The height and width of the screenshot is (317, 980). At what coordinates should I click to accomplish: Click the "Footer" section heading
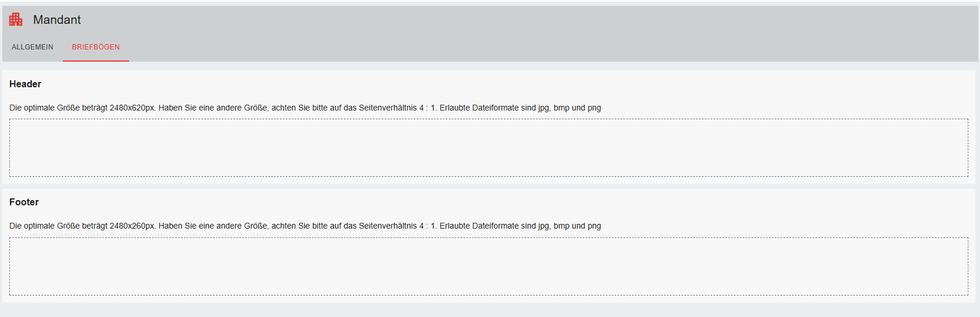[24, 202]
